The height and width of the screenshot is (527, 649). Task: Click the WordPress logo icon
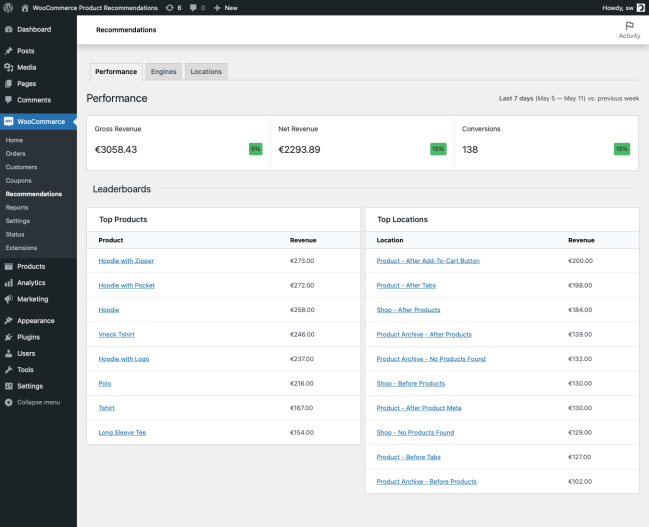coord(9,7)
